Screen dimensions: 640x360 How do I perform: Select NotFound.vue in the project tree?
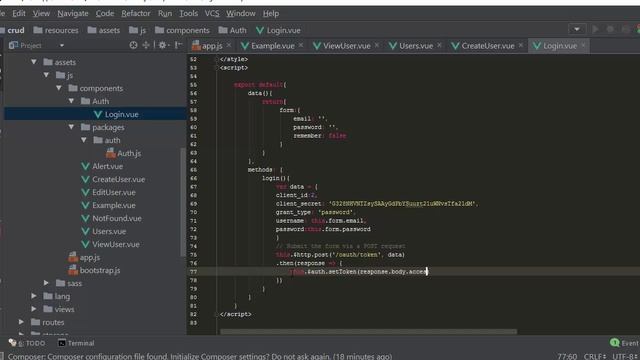pyautogui.click(x=111, y=218)
